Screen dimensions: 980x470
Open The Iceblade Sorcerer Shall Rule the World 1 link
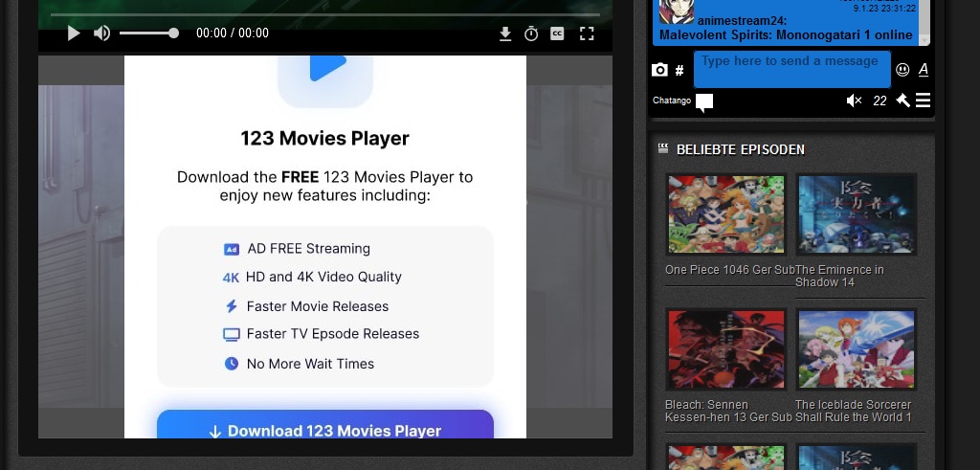(x=853, y=411)
